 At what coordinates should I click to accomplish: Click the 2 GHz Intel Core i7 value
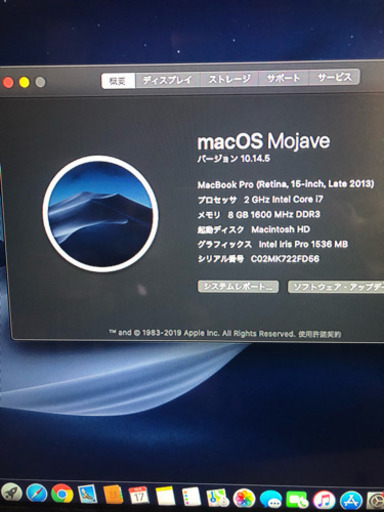[x=283, y=199]
